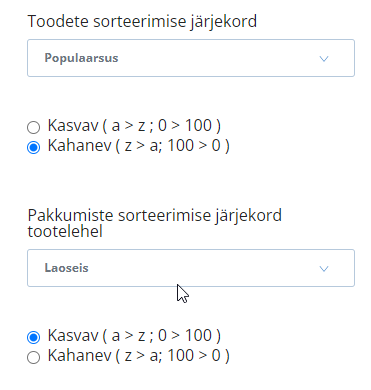Screen dimensions: 371x390
Task: Click the 'Laoseis' text in the second combo box
Action: coord(67,268)
